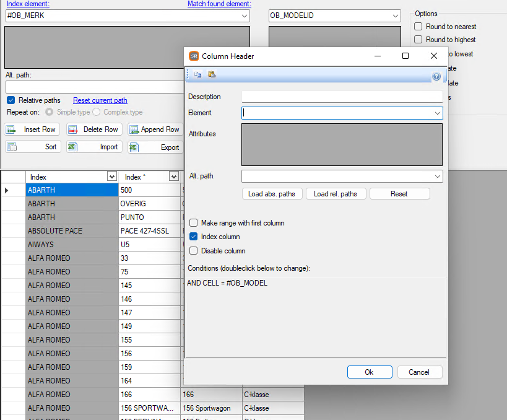Click Load rel. paths button
This screenshot has width=507, height=420.
[336, 194]
